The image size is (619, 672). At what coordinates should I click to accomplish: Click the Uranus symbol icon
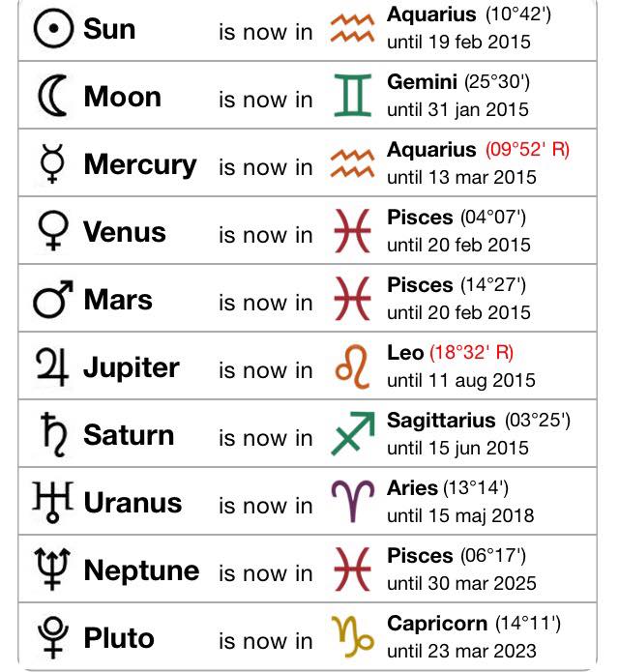click(53, 502)
